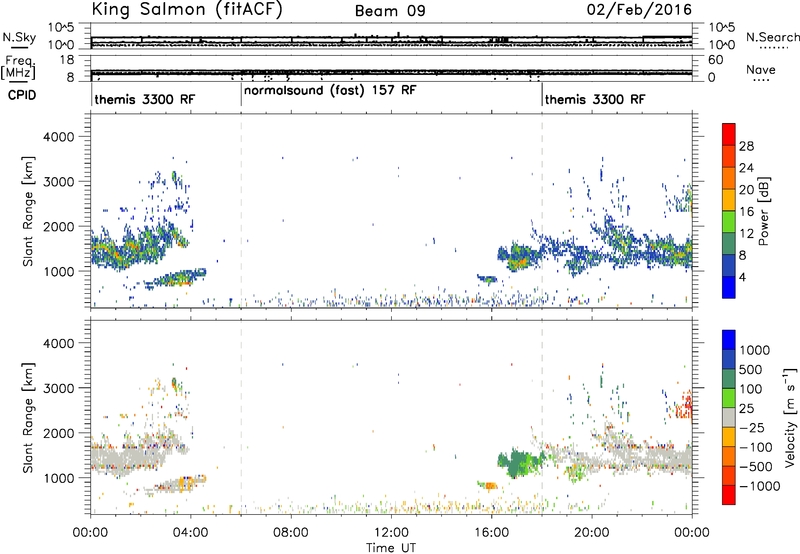Screen dimensions: 800x554
Task: Click the "08:00" time tick label
Action: click(x=291, y=533)
